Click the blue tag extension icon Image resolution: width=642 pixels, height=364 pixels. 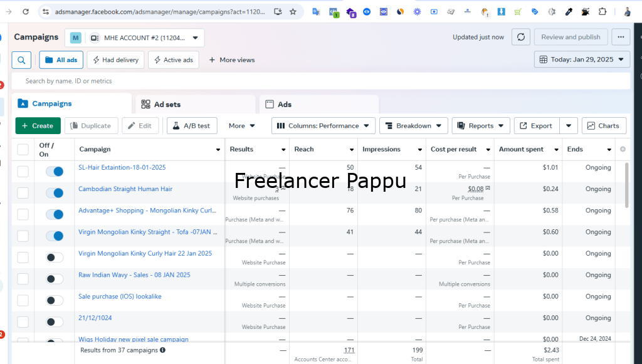pos(535,12)
